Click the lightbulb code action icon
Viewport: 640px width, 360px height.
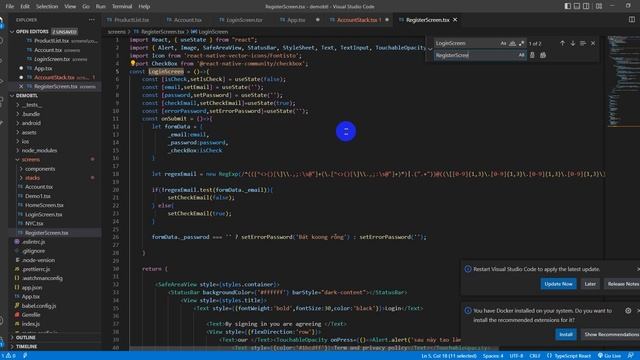(133, 63)
